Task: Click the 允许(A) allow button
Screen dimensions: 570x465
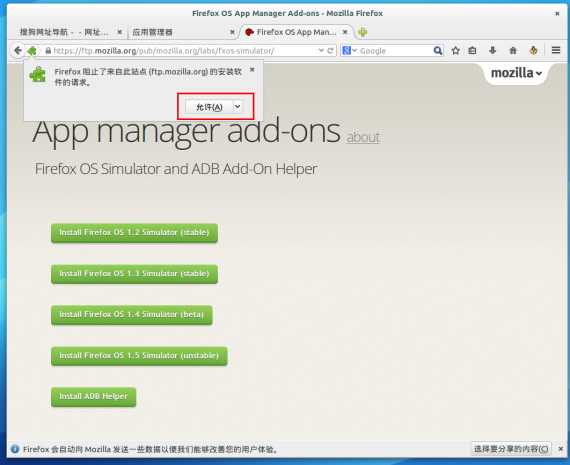Action: coord(209,107)
